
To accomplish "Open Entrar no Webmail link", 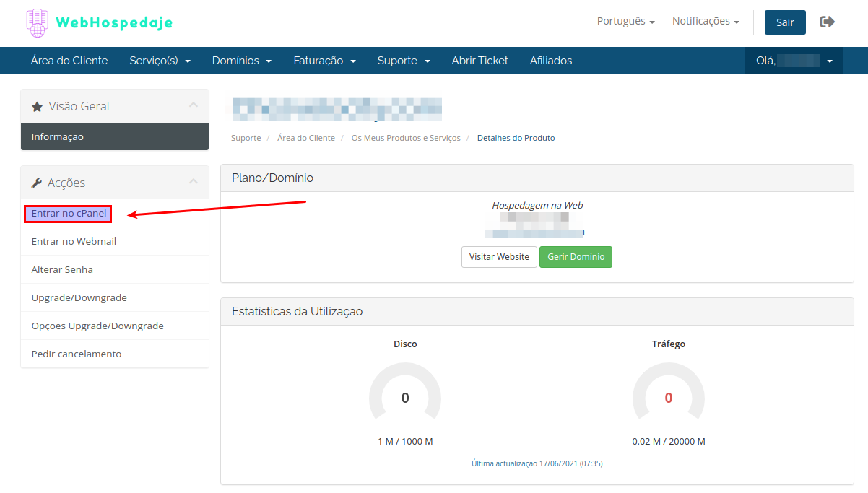I will tap(74, 242).
